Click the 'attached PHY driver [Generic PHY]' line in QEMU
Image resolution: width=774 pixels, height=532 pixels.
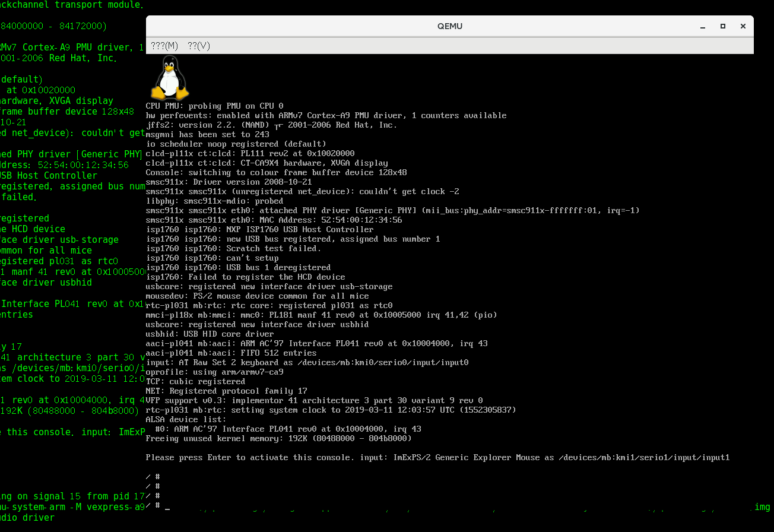pos(392,211)
